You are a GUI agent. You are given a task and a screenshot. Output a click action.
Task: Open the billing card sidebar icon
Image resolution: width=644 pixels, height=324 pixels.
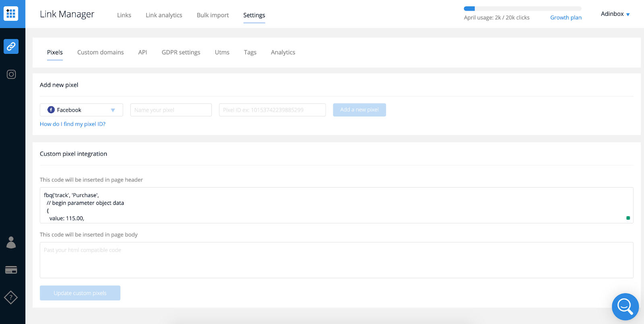point(11,270)
